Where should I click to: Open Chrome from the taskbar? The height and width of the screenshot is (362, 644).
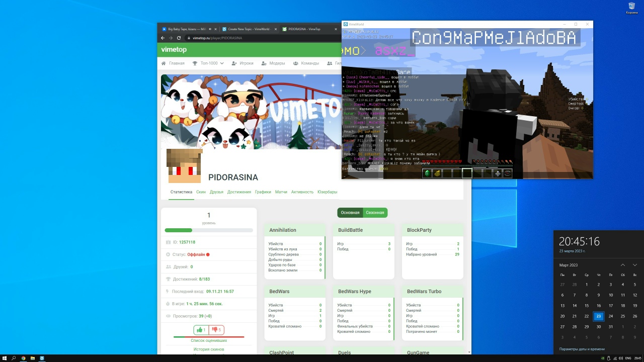[23, 358]
